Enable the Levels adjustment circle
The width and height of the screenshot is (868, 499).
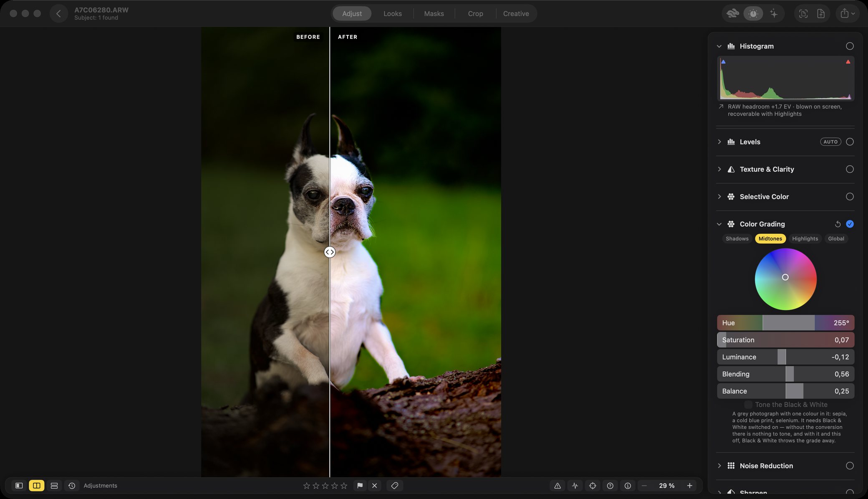850,142
